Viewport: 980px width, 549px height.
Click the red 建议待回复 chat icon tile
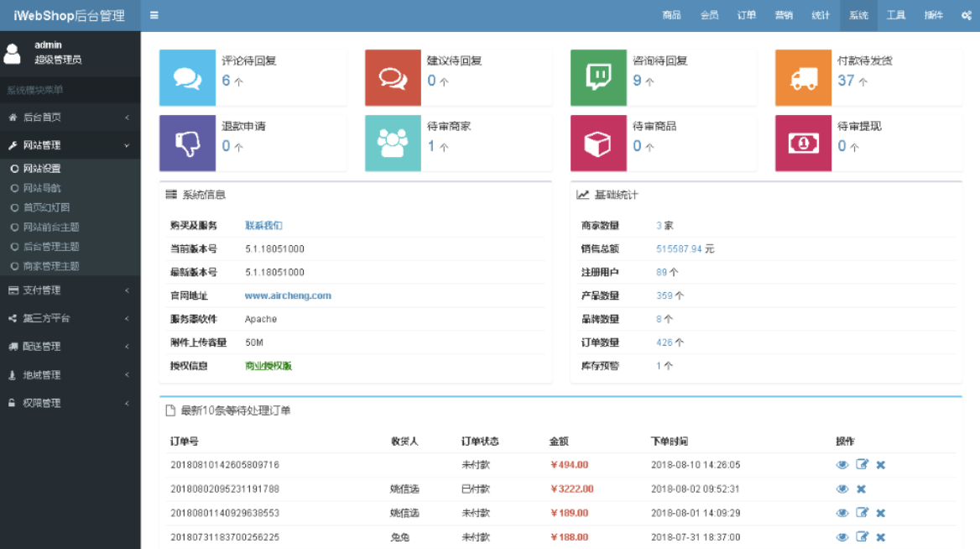[393, 77]
